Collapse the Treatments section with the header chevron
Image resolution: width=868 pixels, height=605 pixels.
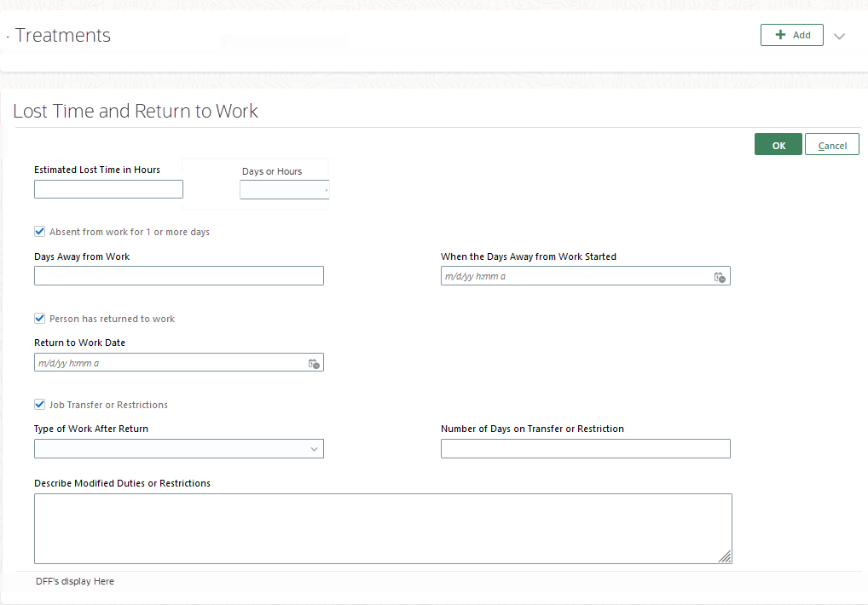(x=839, y=36)
